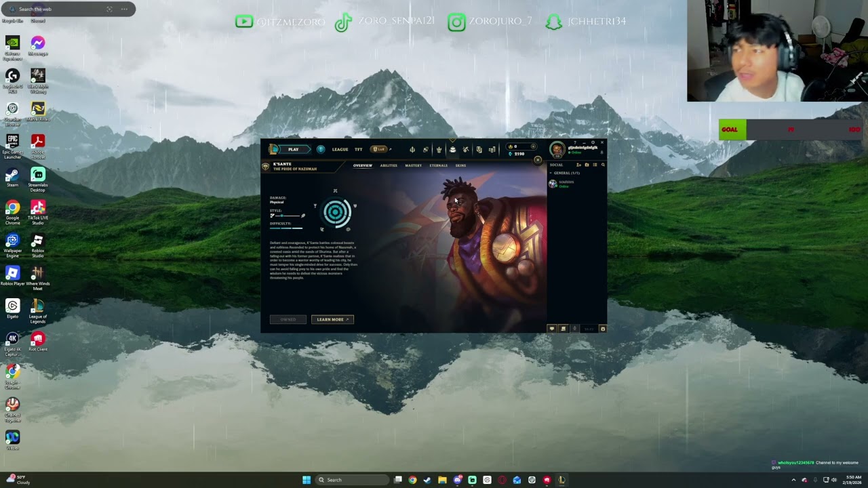
Task: Click the PLAY button in League client
Action: (x=293, y=149)
